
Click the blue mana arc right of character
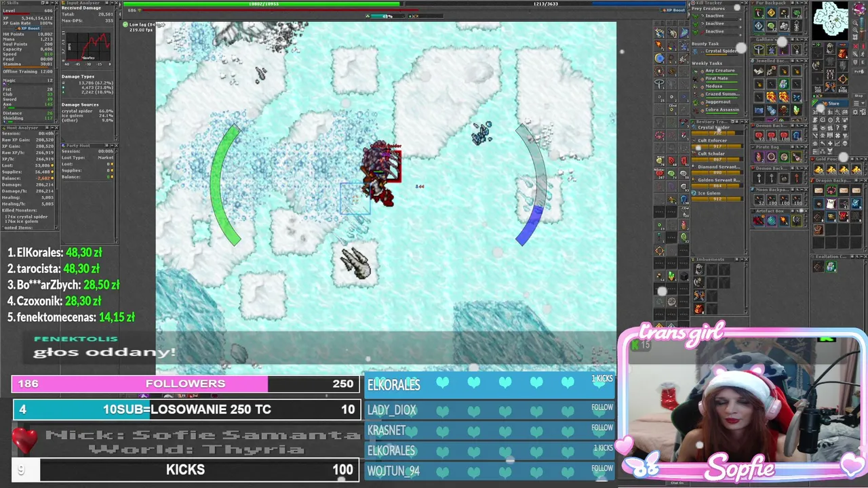[x=532, y=224]
